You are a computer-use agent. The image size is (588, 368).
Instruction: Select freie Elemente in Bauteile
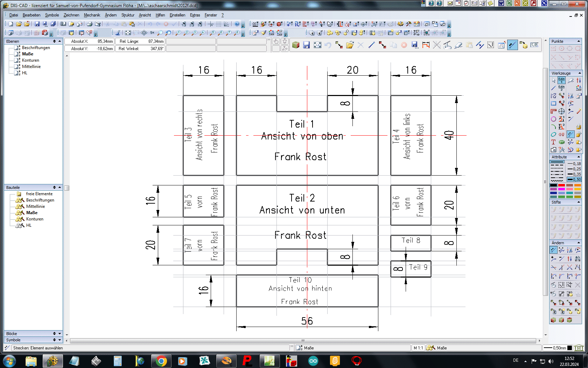click(39, 194)
